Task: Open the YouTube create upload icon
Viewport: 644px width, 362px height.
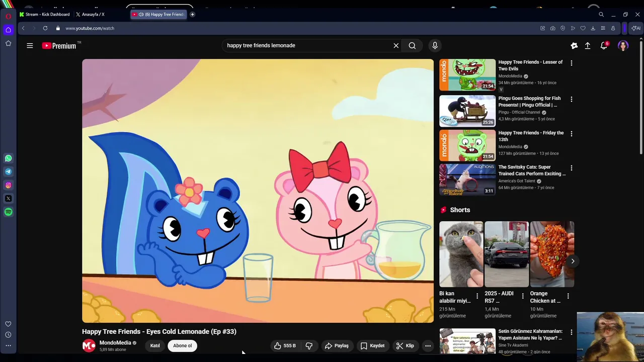Action: pos(588,46)
